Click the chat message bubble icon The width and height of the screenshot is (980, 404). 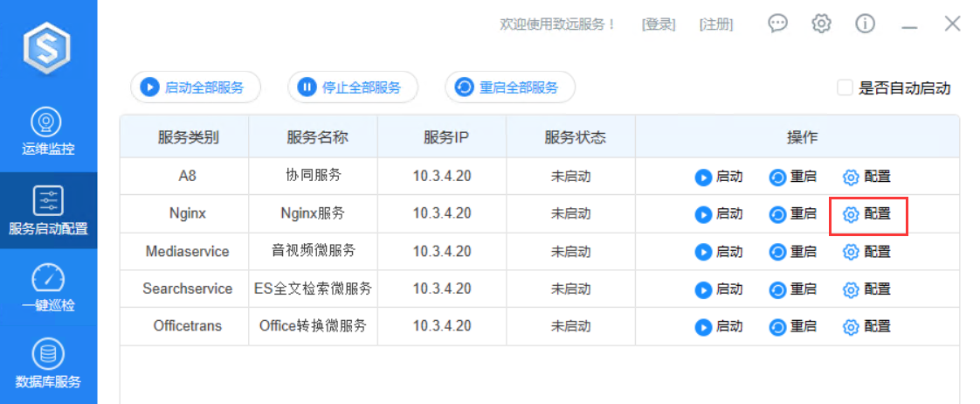tap(777, 24)
